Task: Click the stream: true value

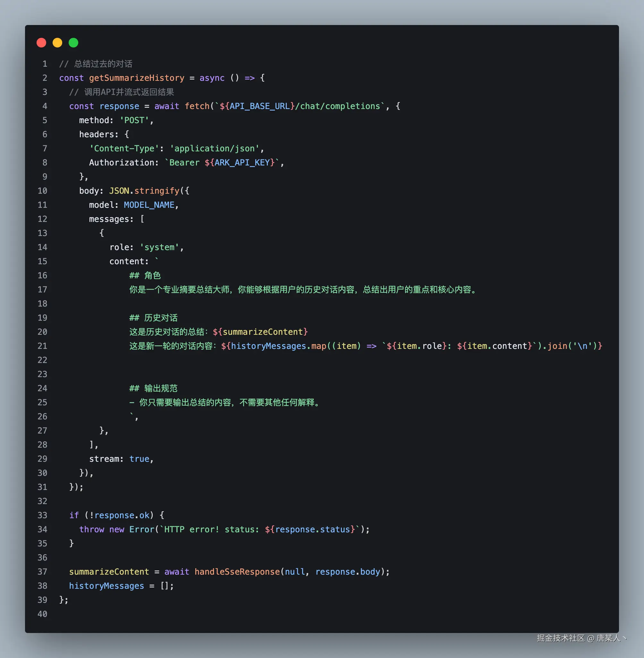Action: pos(140,459)
